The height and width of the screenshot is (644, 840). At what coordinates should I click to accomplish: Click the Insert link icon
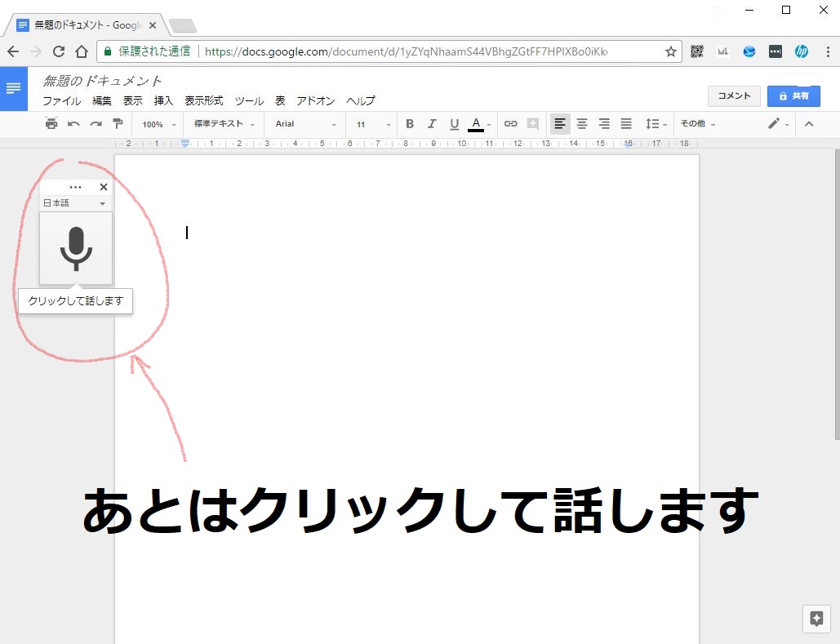tap(510, 124)
